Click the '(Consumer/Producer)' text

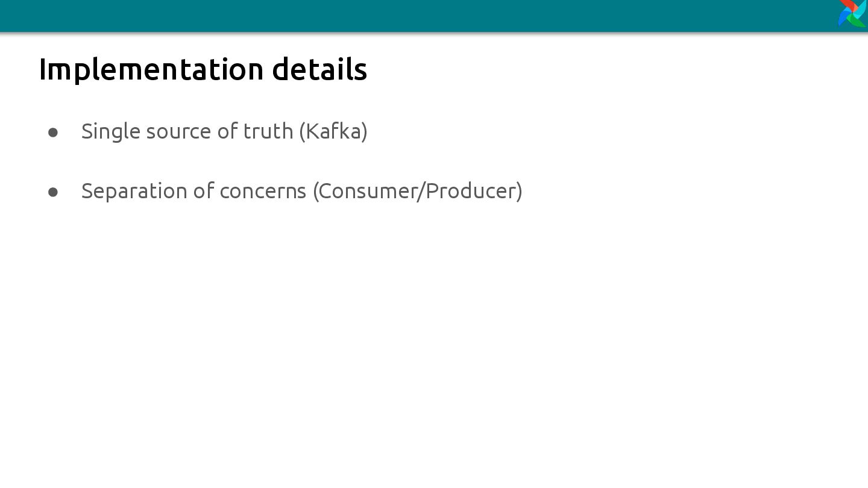(x=417, y=191)
